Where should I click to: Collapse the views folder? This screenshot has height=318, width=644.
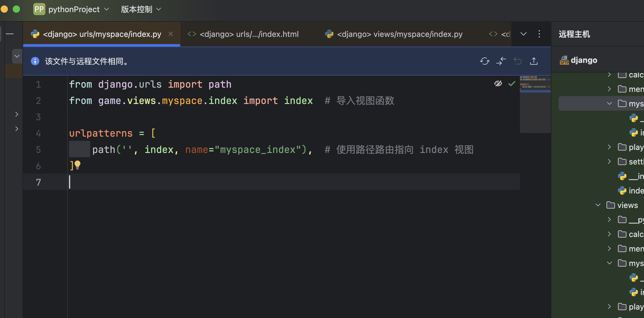coord(598,205)
